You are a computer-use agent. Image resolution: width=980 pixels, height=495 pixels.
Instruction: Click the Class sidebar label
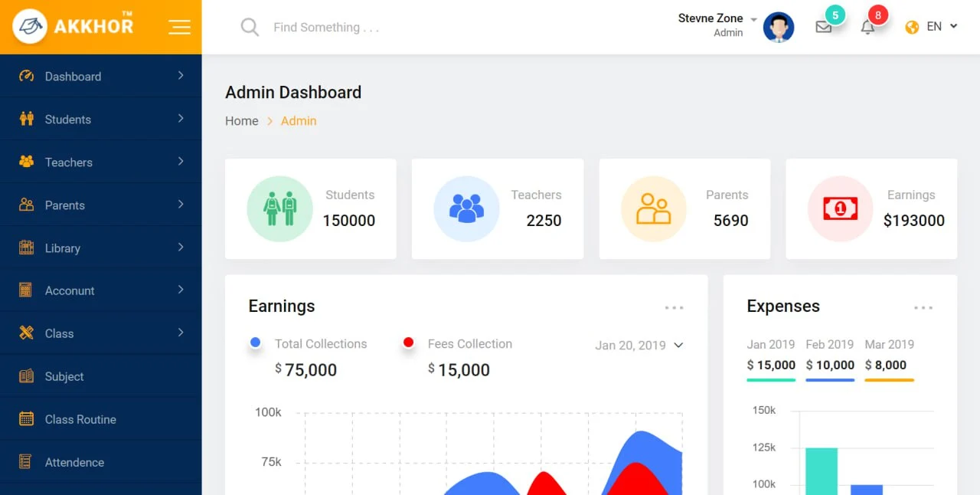[60, 334]
